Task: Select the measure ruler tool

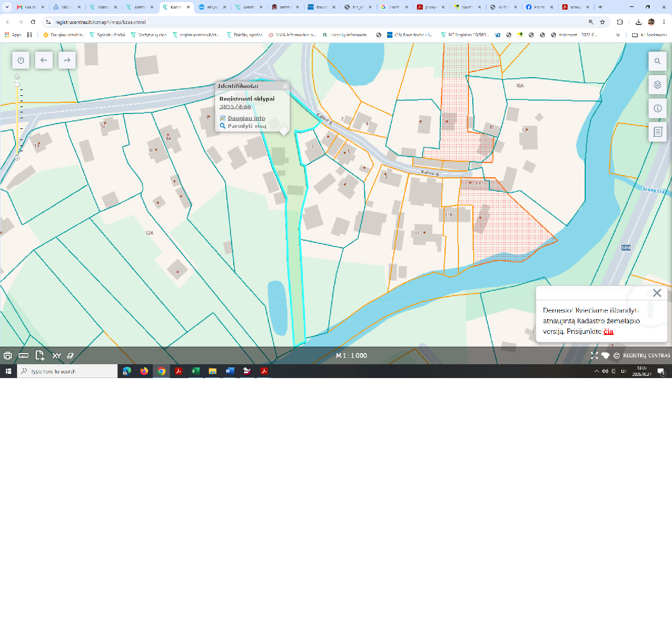Action: [23, 356]
